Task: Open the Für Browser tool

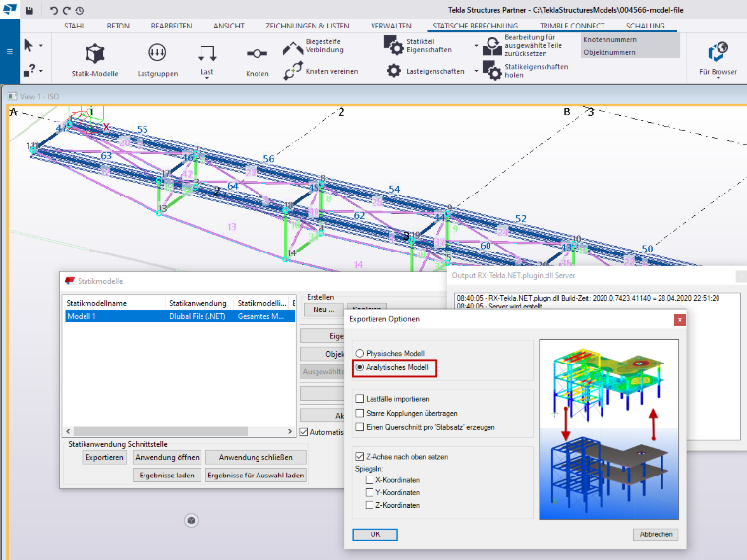Action: [x=718, y=51]
